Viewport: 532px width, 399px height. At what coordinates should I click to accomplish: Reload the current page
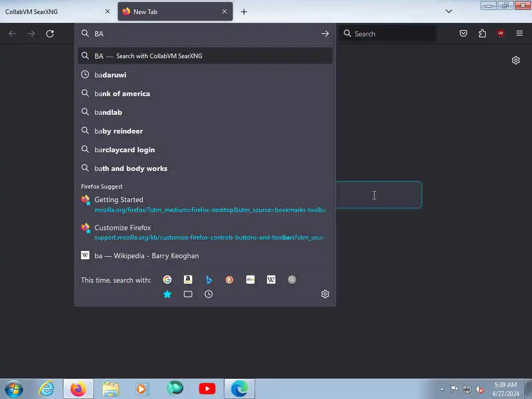click(x=50, y=34)
